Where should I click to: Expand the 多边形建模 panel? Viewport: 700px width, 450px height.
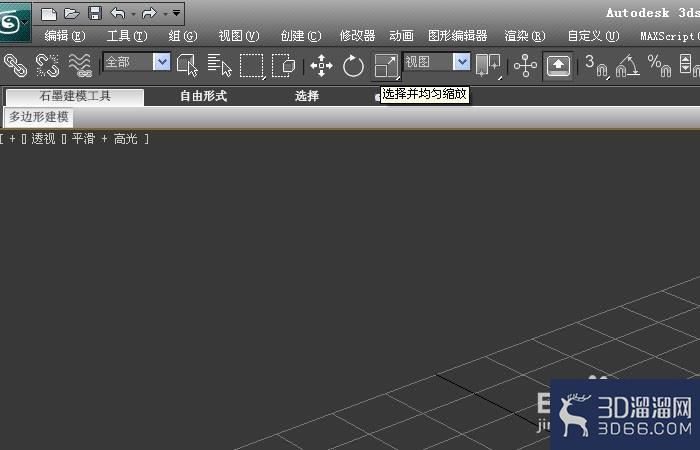pos(38,117)
